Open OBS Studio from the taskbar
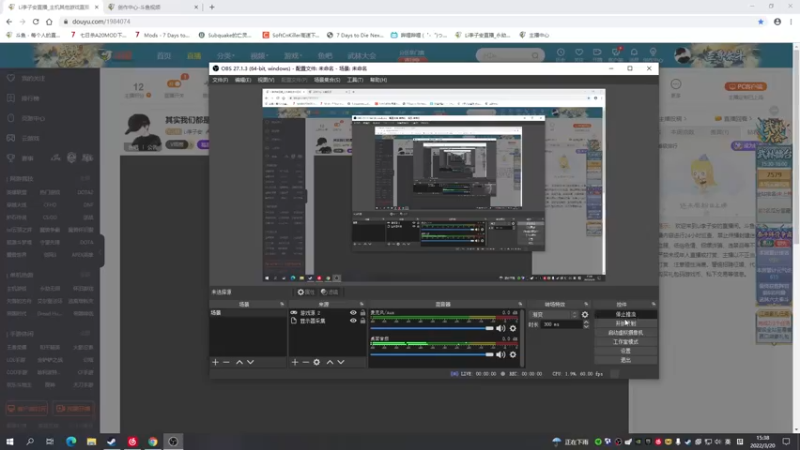The height and width of the screenshot is (450, 800). 173,441
